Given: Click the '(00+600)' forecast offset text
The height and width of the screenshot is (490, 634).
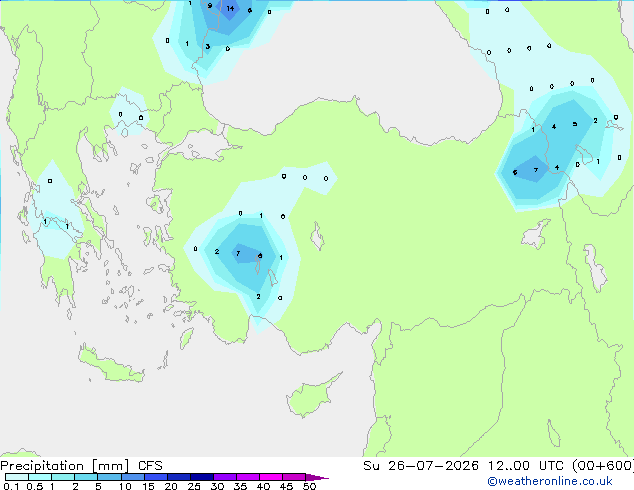Looking at the screenshot, I should pos(603,466).
